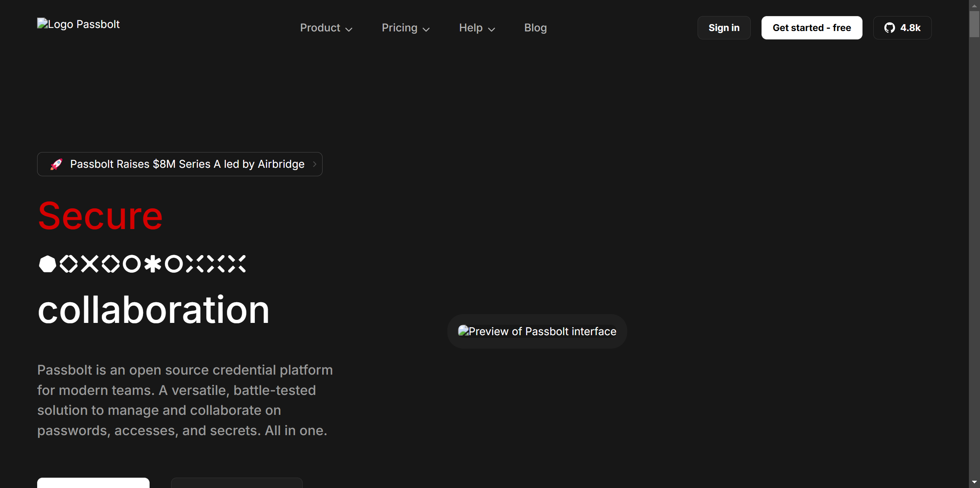Open the Passbolt Raises $8M Series A link

click(187, 164)
